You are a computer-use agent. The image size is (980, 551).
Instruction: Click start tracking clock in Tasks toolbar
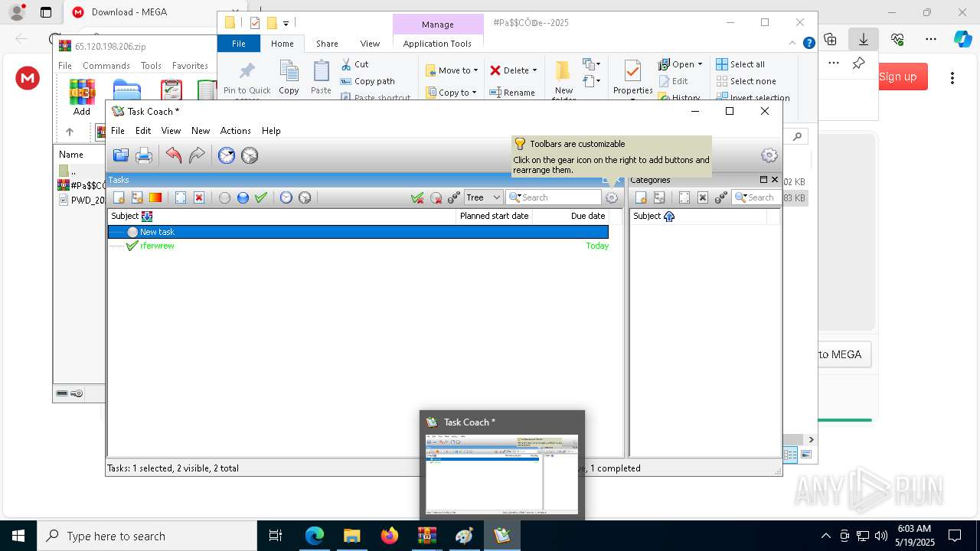point(286,197)
